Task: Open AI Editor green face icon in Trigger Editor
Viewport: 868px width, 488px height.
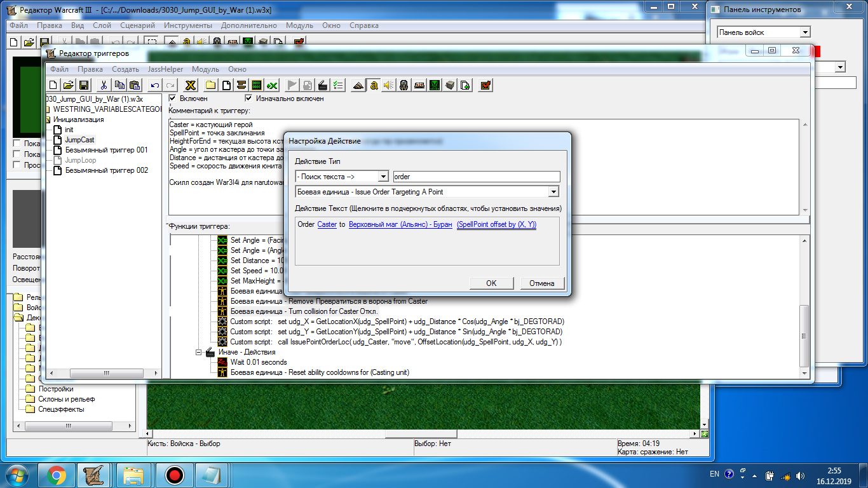Action: (x=435, y=85)
